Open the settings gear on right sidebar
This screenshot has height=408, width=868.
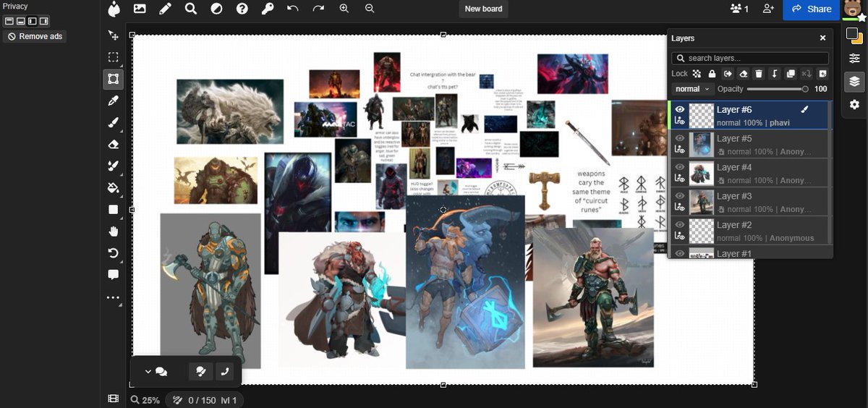pyautogui.click(x=854, y=104)
